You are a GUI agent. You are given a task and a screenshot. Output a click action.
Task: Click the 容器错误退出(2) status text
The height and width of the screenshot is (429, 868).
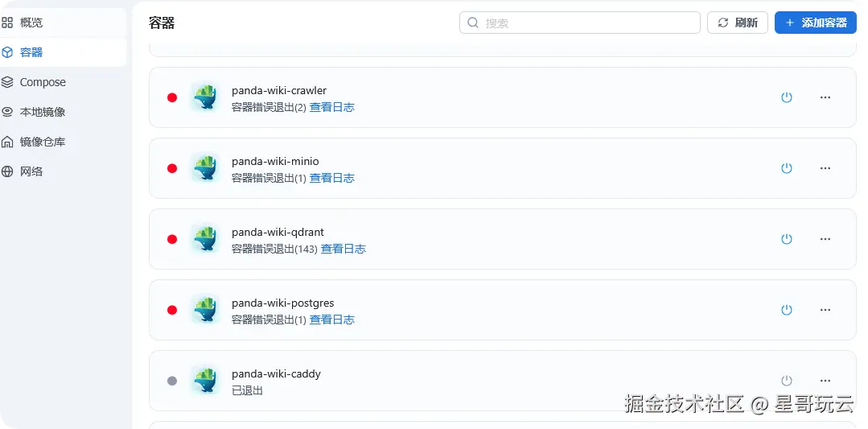[269, 107]
